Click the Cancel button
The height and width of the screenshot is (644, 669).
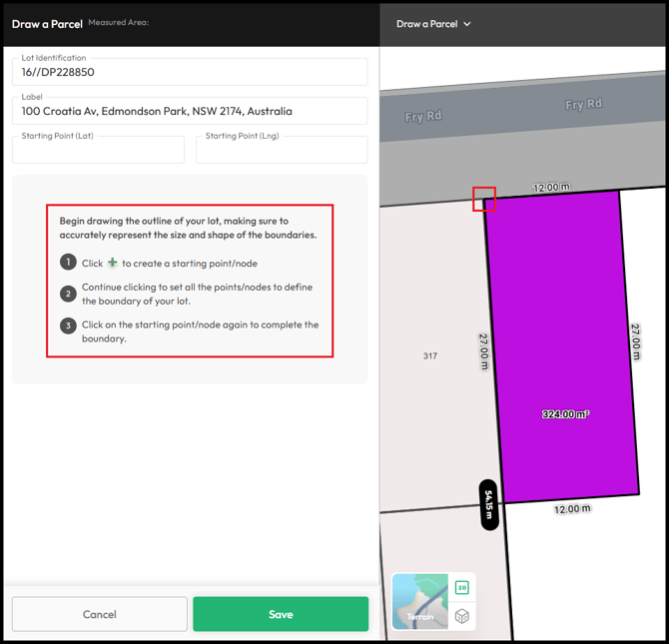point(100,614)
